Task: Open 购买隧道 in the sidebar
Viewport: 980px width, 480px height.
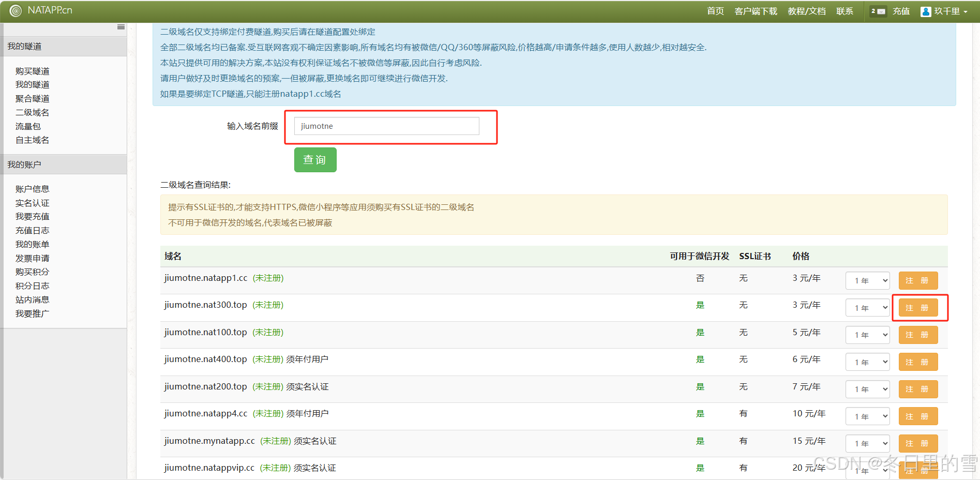Action: click(33, 71)
